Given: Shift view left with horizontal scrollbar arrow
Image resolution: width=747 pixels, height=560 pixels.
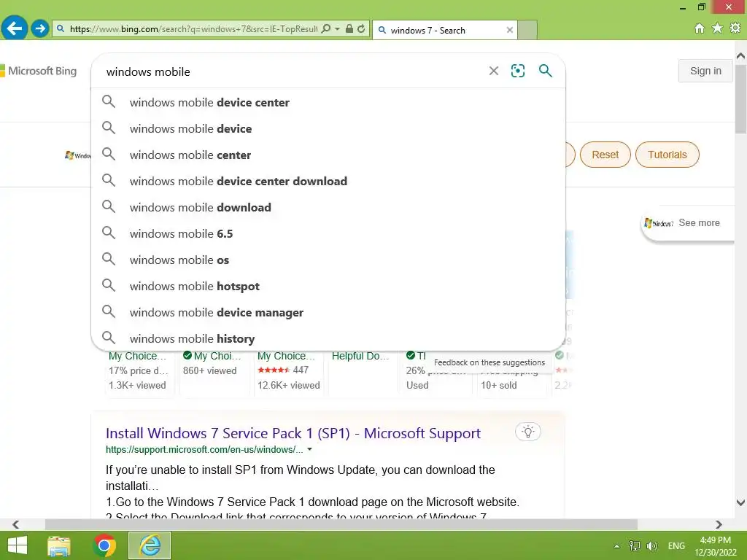Looking at the screenshot, I should pos(16,524).
